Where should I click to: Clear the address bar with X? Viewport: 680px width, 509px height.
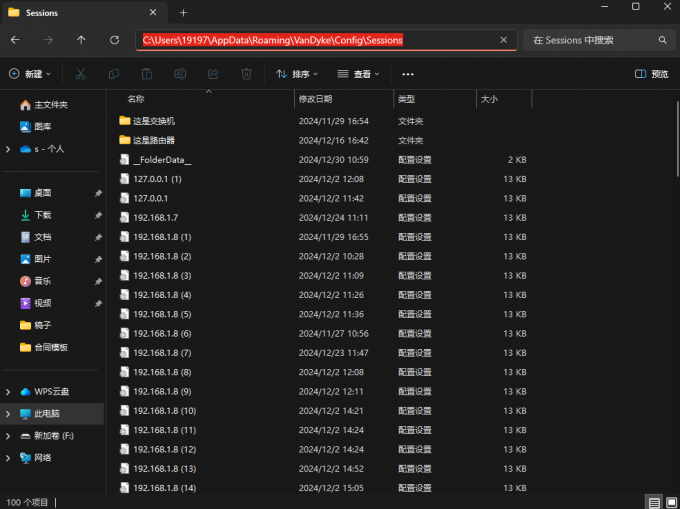503,40
